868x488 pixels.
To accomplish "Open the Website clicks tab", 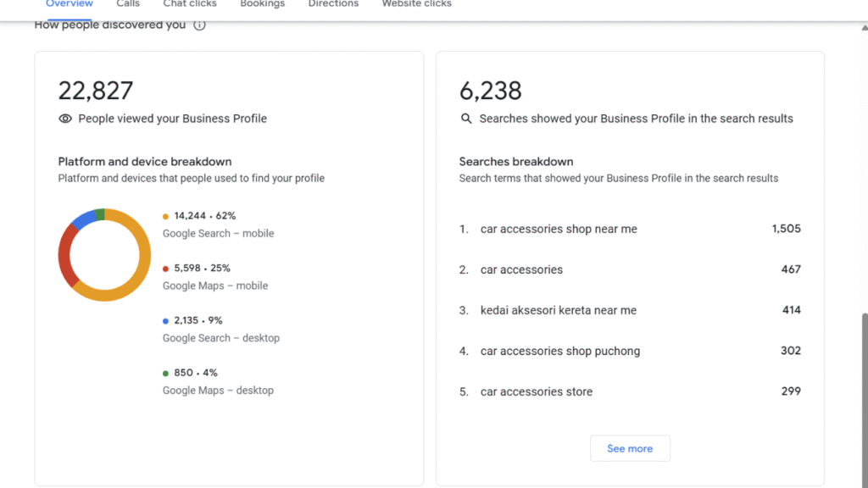I will pos(416,4).
